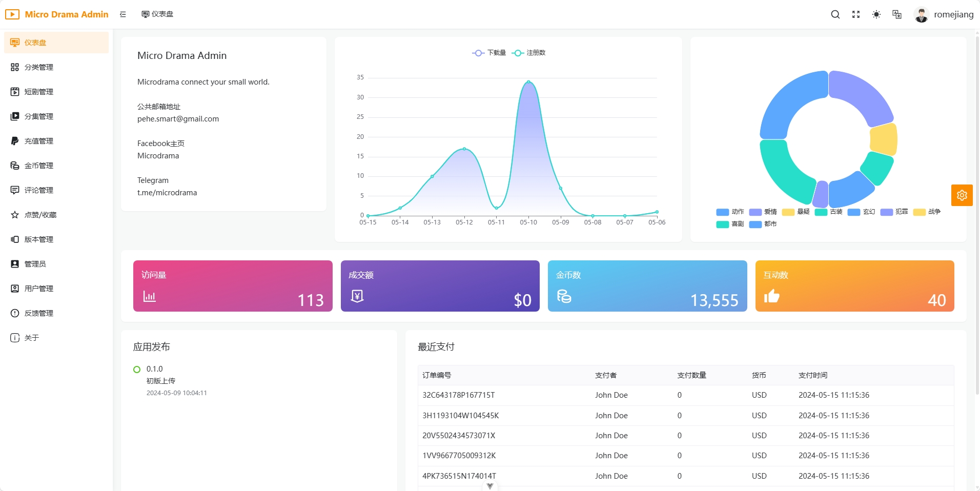Click the 充值管理 PayPal icon
Viewport: 980px width, 491px height.
click(15, 141)
